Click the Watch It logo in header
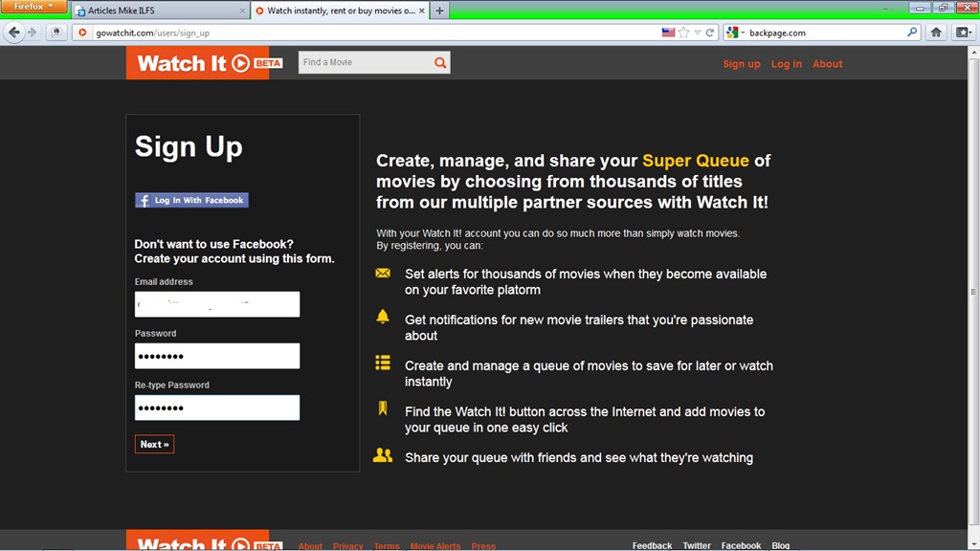This screenshot has width=980, height=551. (x=205, y=63)
